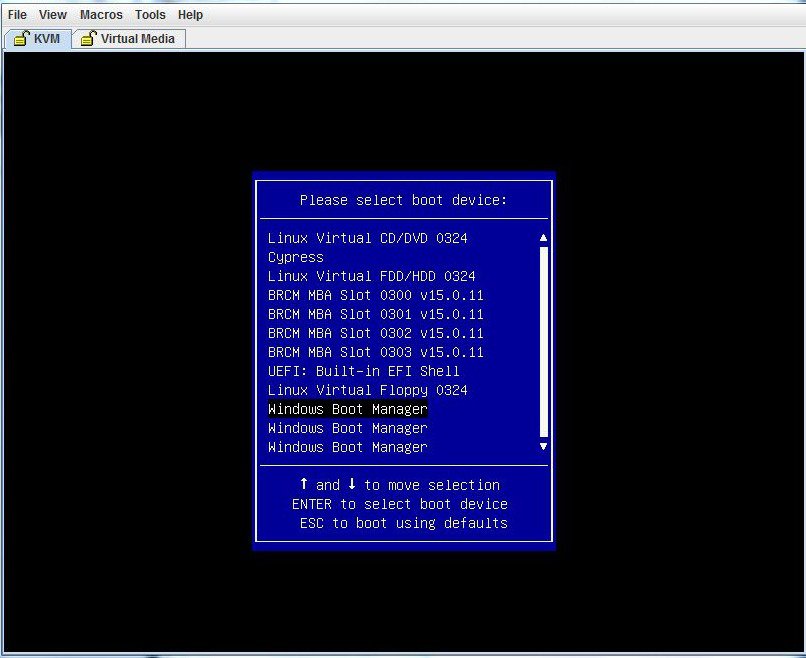Select Linux Virtual FDD/HDD 0324 entry

click(372, 276)
